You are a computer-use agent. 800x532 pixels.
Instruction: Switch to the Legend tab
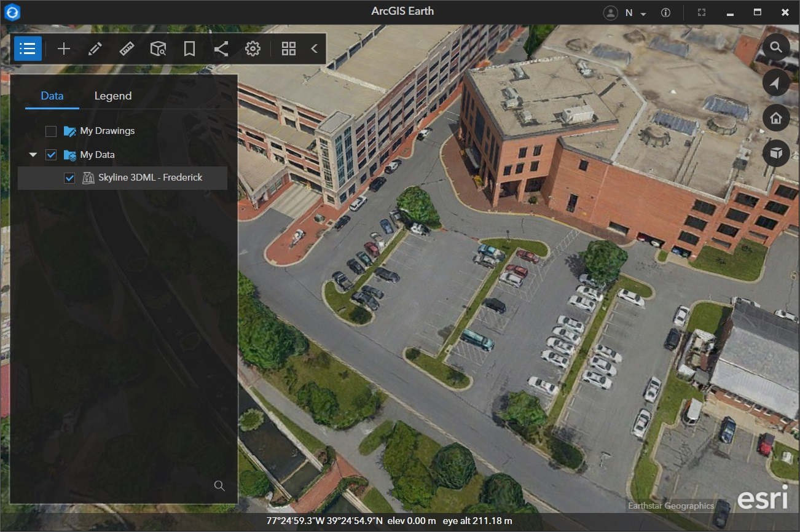[x=112, y=96]
